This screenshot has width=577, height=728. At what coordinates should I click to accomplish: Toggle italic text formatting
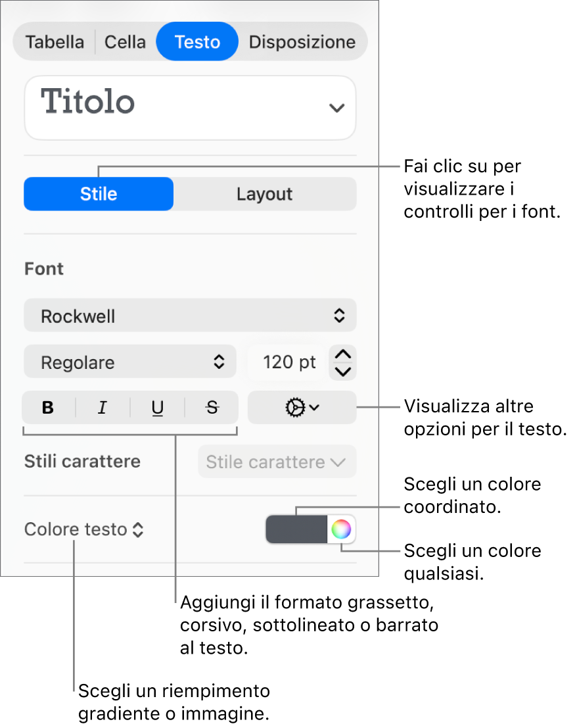[103, 408]
